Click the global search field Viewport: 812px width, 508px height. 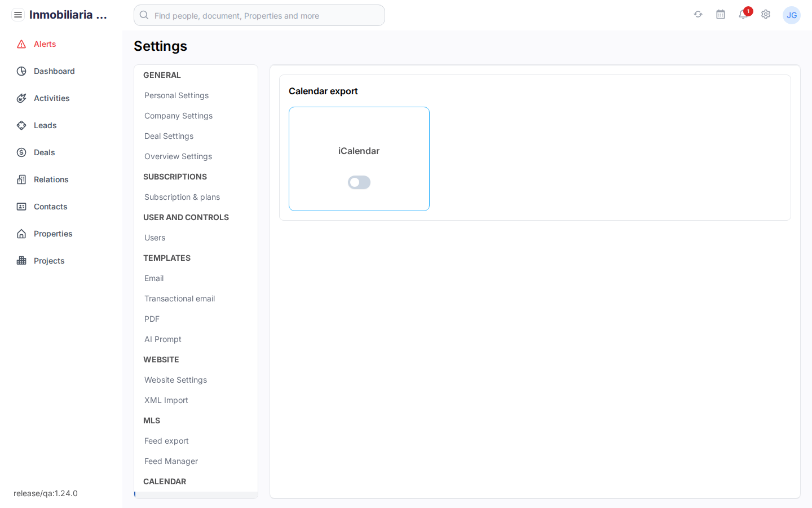click(259, 16)
